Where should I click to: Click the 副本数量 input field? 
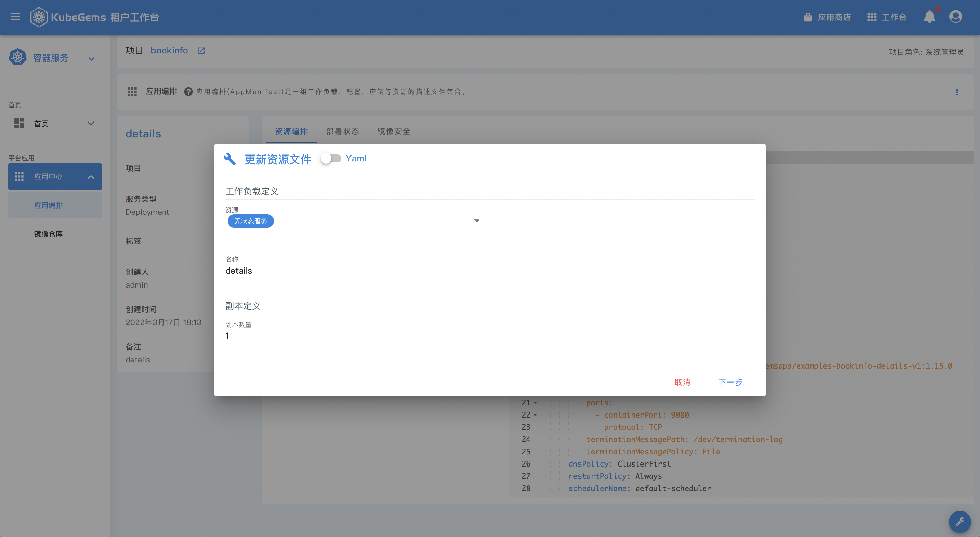(x=354, y=336)
